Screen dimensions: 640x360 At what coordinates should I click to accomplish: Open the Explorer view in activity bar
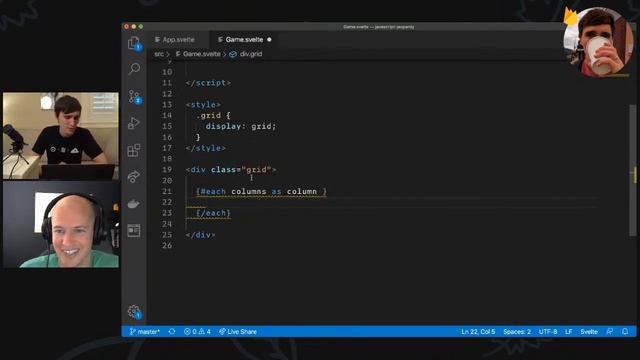(134, 43)
